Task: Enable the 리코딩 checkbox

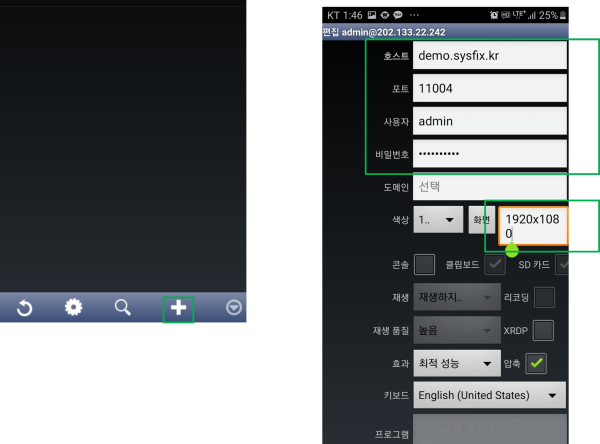Action: [x=544, y=297]
